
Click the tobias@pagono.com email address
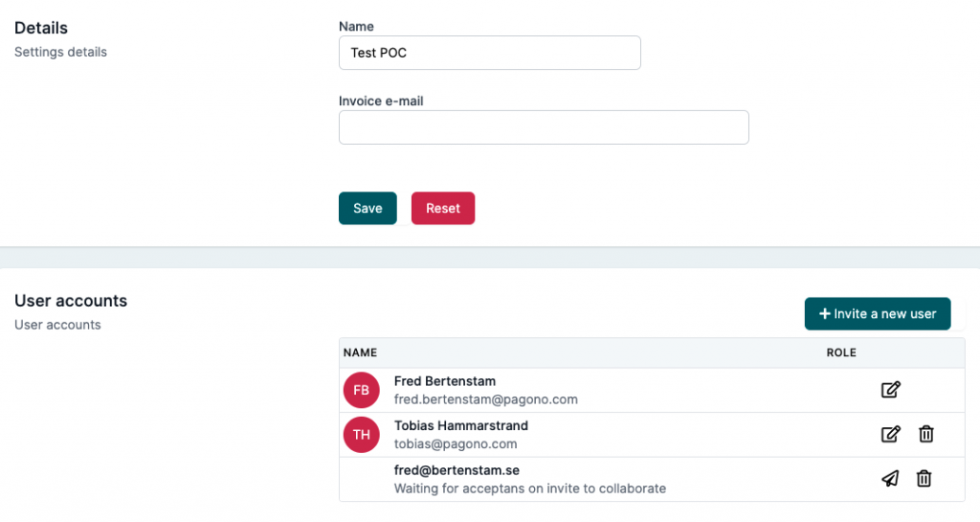(x=456, y=443)
